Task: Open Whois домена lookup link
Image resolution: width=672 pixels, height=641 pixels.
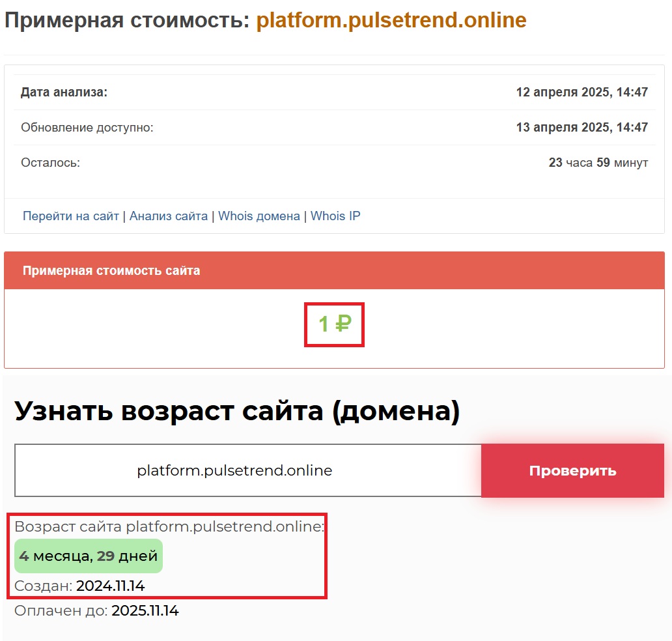Action: click(259, 216)
